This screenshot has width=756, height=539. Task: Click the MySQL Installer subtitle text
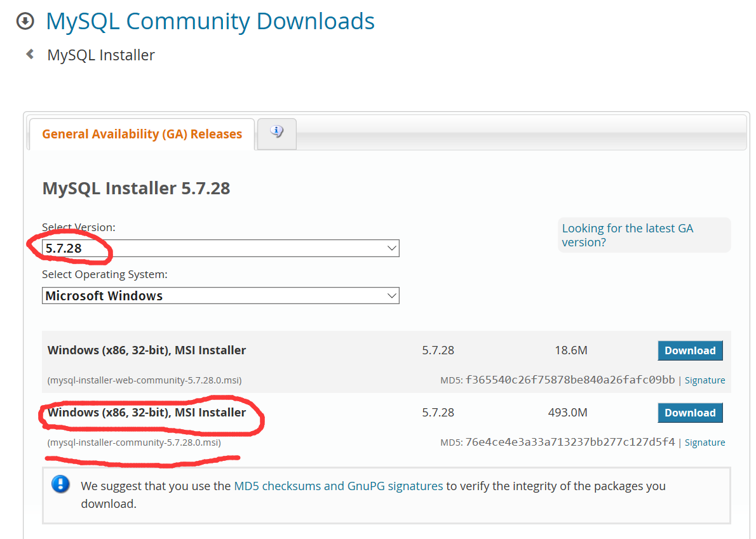point(100,55)
